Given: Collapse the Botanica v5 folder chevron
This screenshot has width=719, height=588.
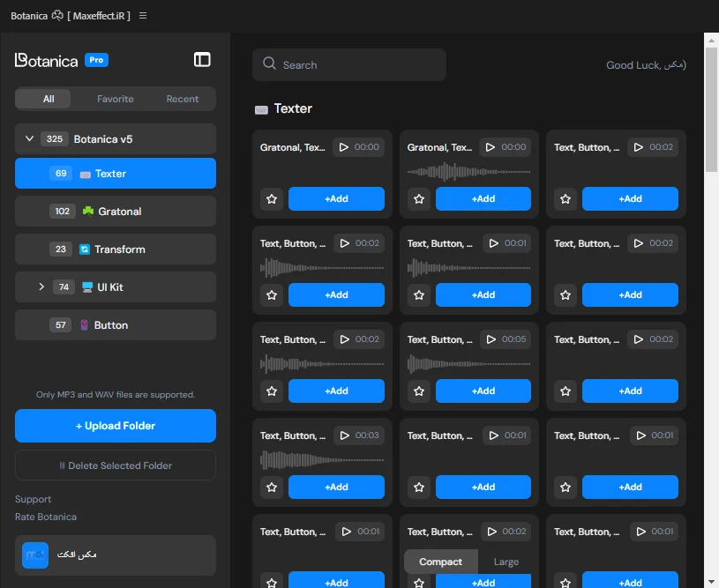Looking at the screenshot, I should (29, 138).
